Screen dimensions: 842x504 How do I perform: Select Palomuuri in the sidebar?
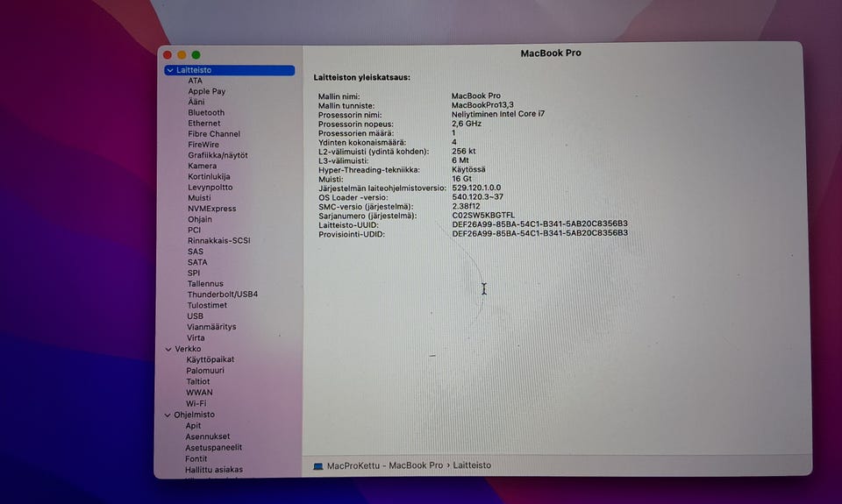point(205,371)
